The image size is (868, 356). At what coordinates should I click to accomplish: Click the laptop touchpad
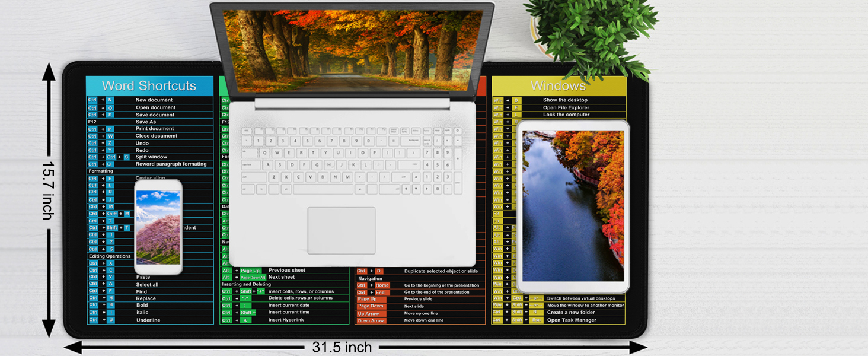342,231
